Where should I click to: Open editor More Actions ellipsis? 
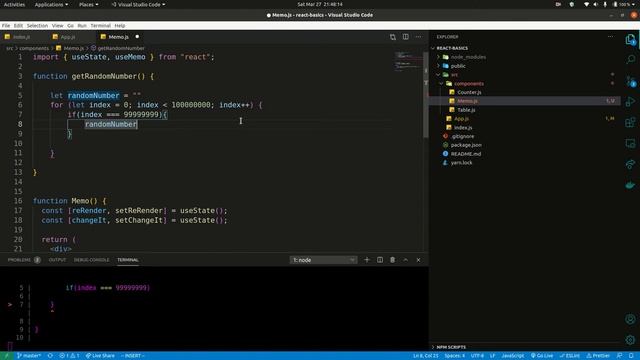point(418,37)
